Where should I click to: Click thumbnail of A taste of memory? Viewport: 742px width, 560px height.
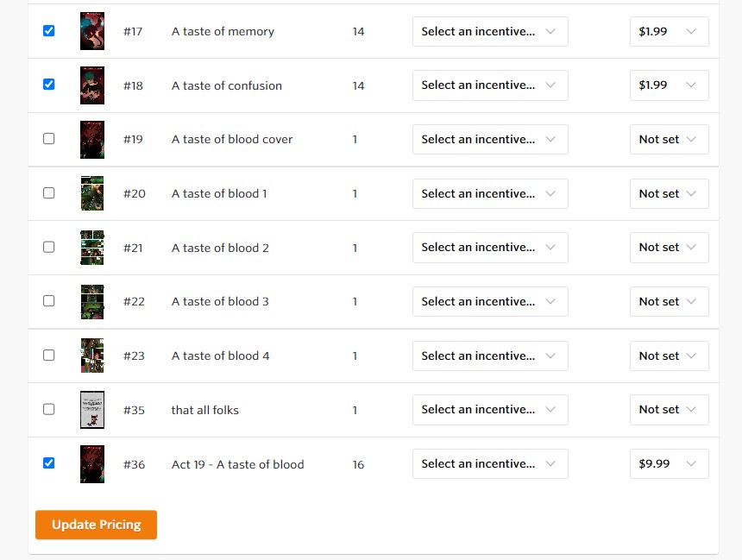click(92, 31)
